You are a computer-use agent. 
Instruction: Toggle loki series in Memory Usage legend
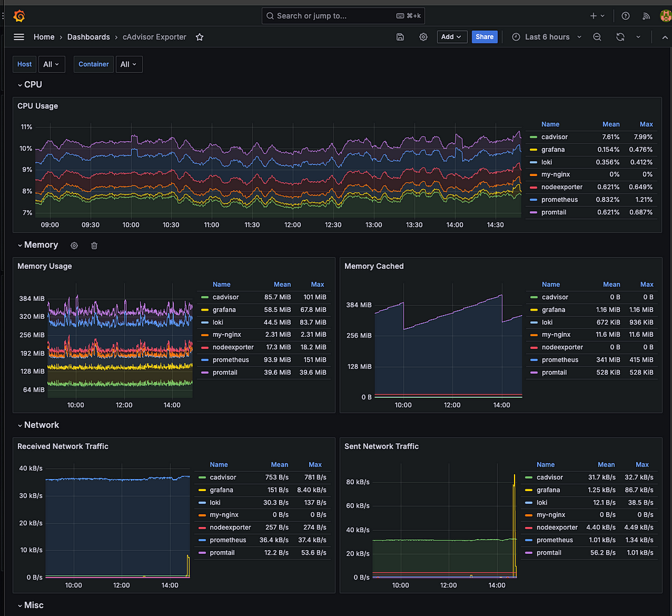(218, 322)
